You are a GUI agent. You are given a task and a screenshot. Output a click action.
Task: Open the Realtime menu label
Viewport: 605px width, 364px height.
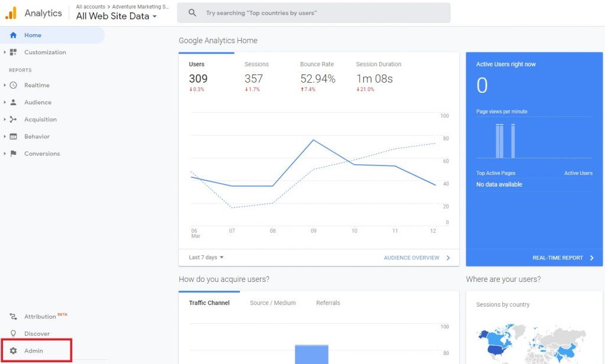(37, 85)
